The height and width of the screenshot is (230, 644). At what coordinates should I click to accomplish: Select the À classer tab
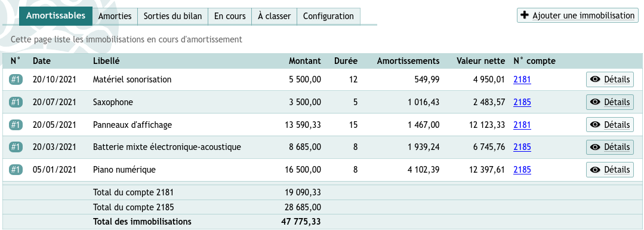[x=275, y=16]
